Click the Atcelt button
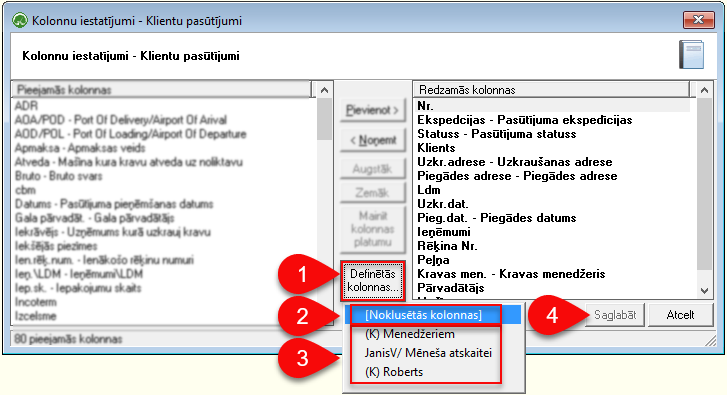727x395 pixels. click(680, 315)
